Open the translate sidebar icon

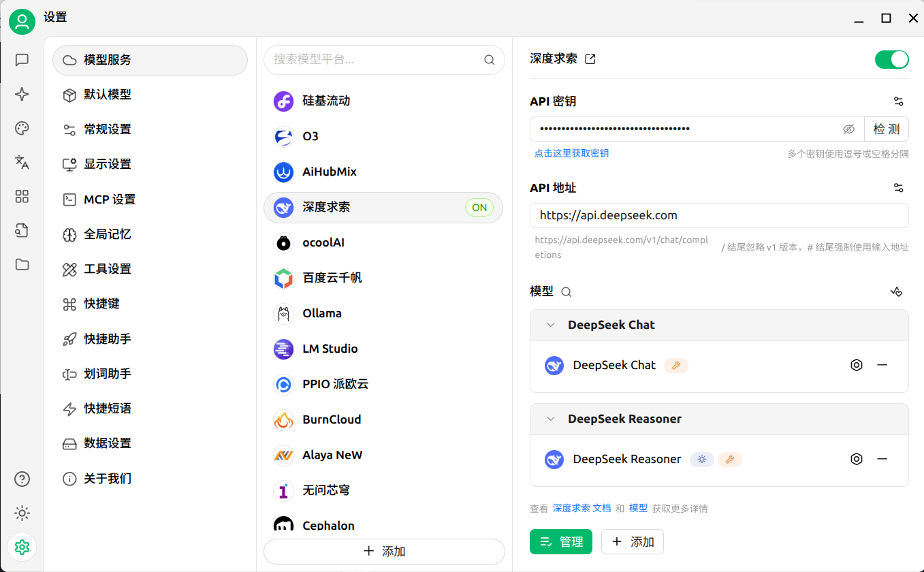coord(22,162)
